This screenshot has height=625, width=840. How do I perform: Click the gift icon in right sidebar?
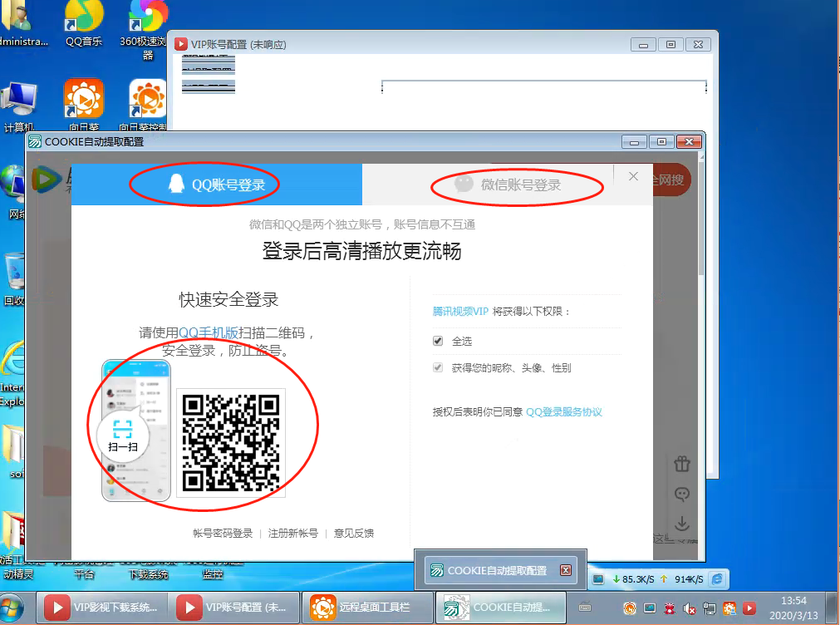tap(682, 464)
